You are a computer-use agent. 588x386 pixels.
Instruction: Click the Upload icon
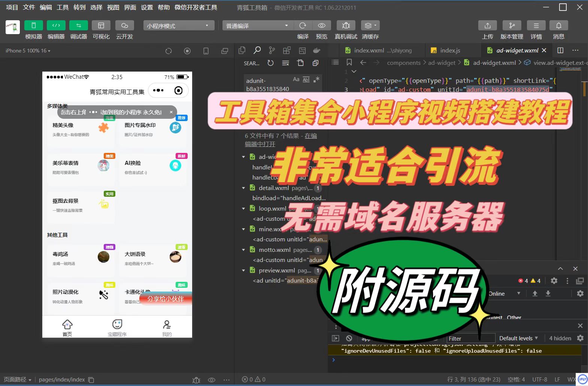[x=487, y=25]
